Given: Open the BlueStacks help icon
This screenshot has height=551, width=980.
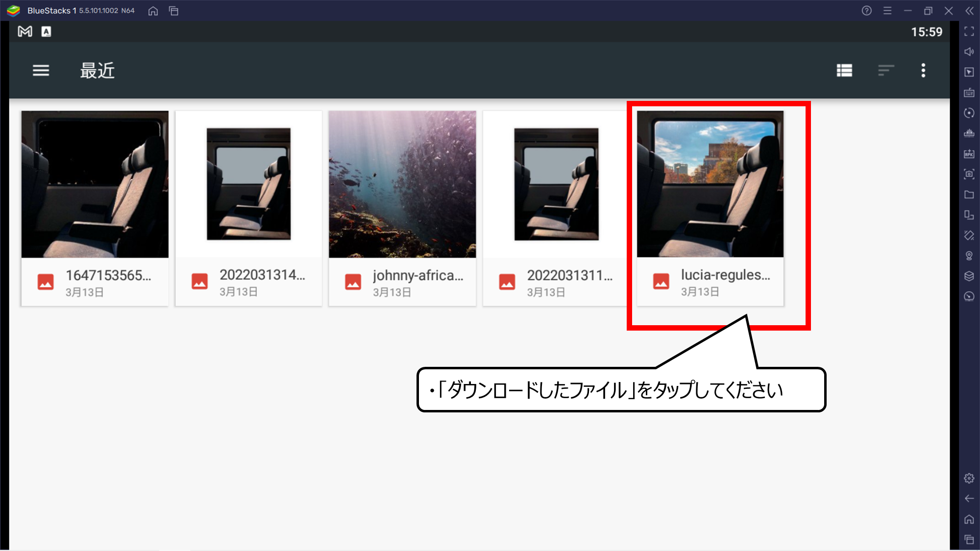Looking at the screenshot, I should pyautogui.click(x=866, y=11).
